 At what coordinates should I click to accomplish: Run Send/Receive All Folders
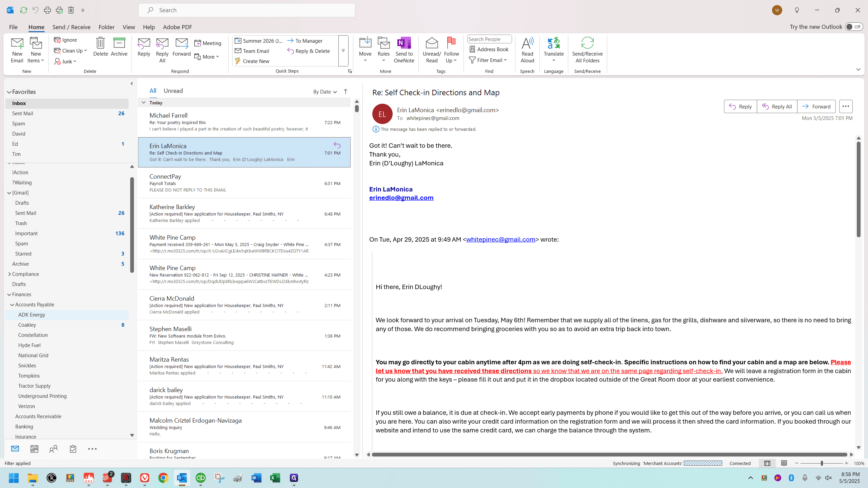[x=587, y=50]
